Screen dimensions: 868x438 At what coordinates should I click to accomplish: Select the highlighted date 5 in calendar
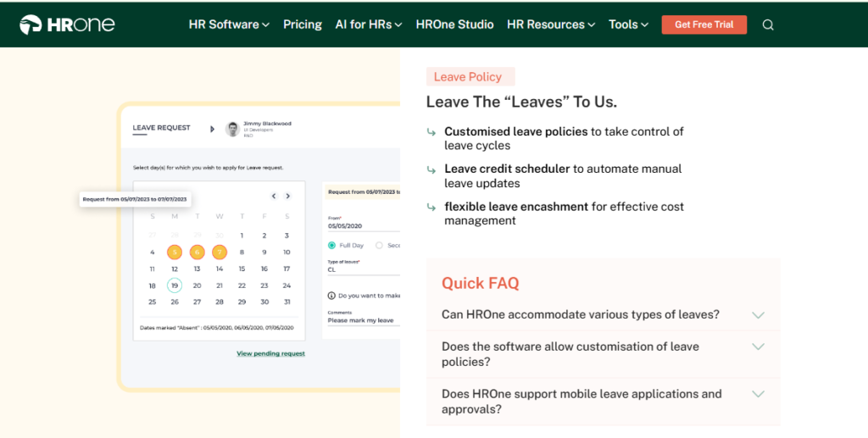pyautogui.click(x=175, y=252)
